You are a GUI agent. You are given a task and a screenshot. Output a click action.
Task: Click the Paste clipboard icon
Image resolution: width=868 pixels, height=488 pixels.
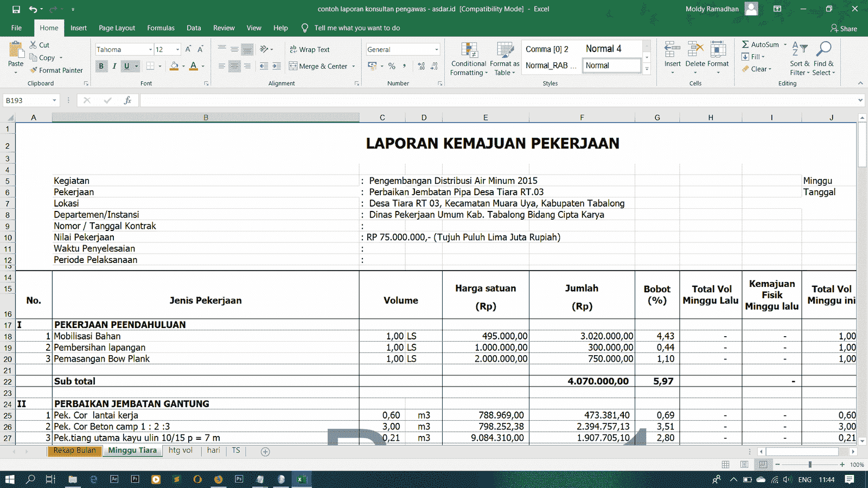pos(16,50)
